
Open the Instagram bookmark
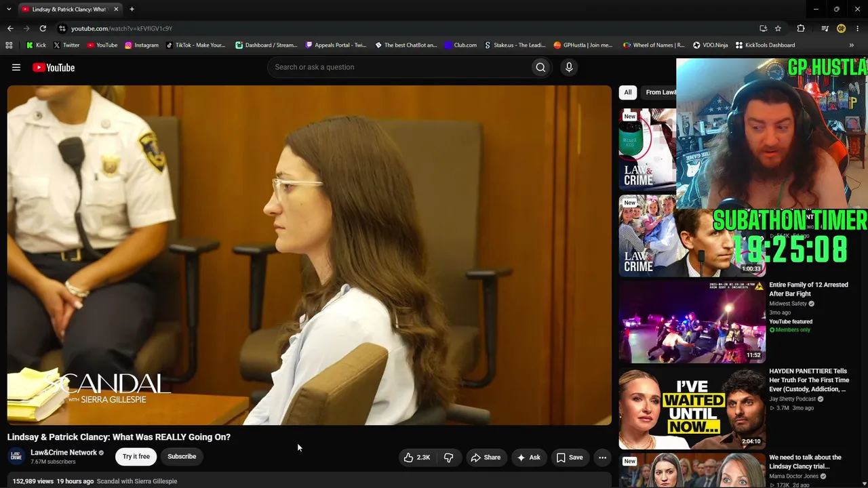[x=141, y=45]
